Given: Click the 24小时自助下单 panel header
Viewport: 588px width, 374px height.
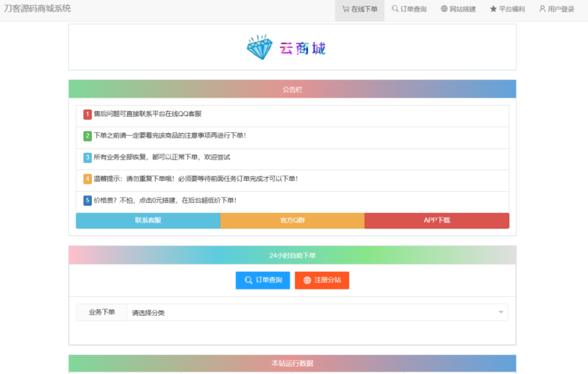Looking at the screenshot, I should click(293, 255).
